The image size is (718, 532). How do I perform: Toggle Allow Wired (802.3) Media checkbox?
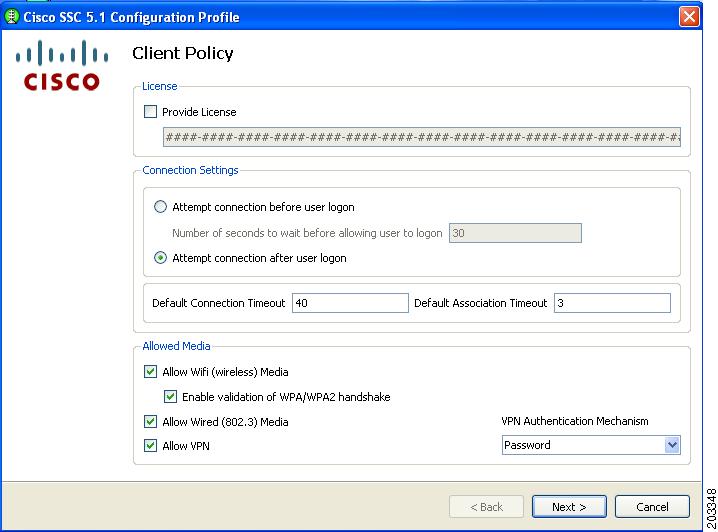pos(151,422)
